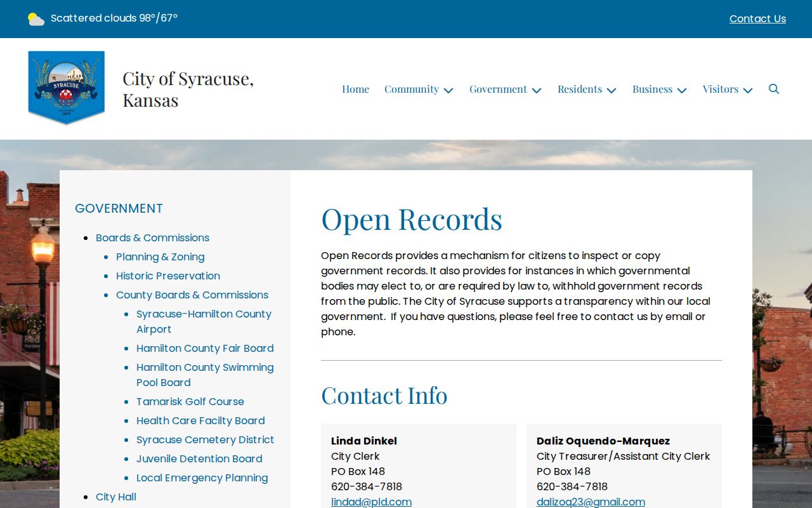The image size is (812, 508).
Task: Open Hamilton County Fair Board link
Action: pos(205,348)
